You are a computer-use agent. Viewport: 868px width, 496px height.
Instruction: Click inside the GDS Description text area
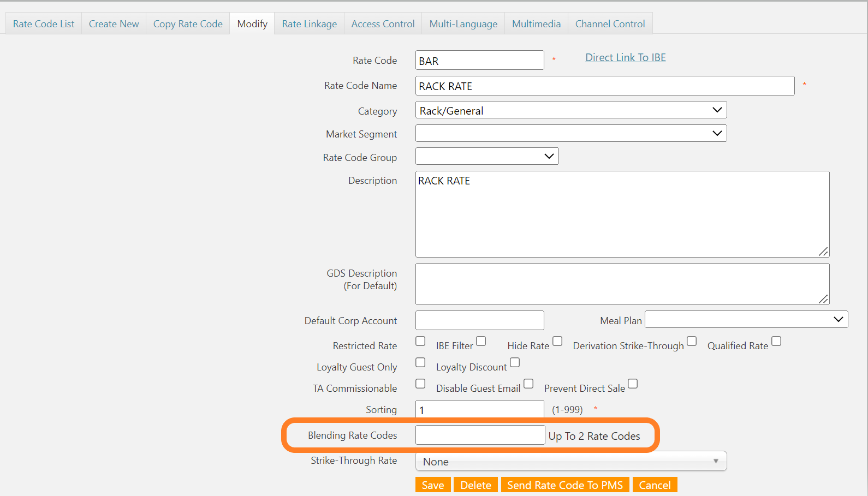tap(622, 284)
